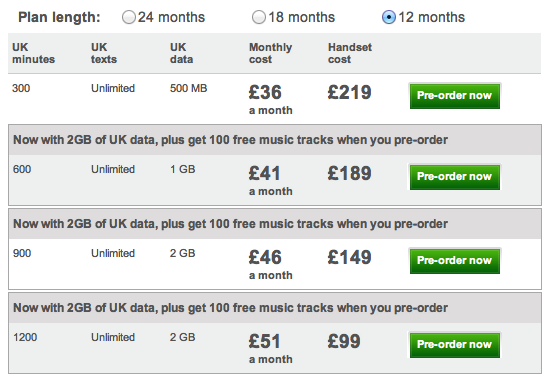Pre-order the £51 a month plan
Viewport: 547px width, 381px height.
point(455,345)
